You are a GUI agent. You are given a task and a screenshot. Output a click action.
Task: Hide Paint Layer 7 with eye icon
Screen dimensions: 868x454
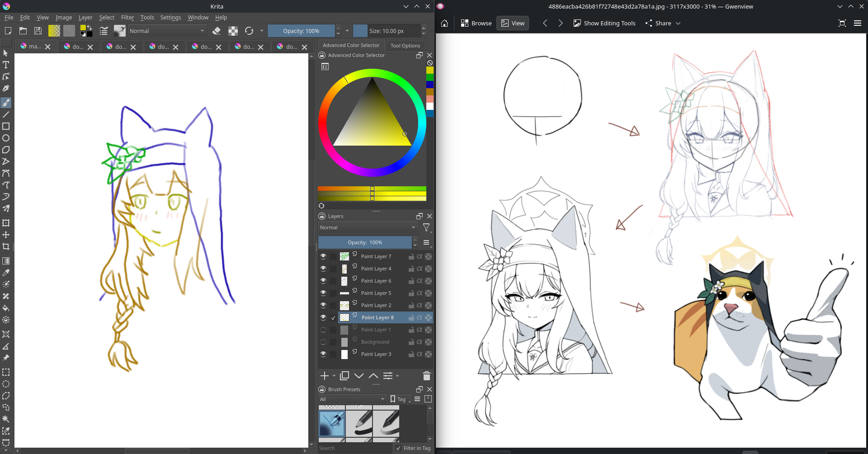pos(323,256)
